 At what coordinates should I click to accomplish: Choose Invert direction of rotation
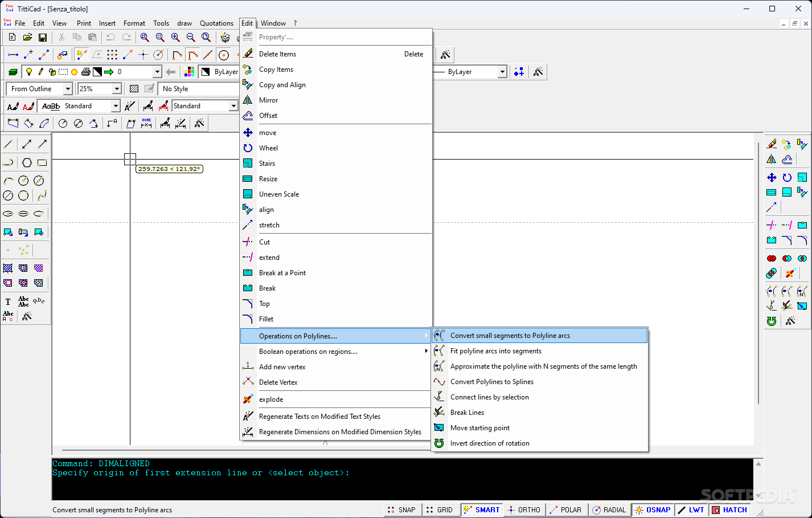pos(540,443)
